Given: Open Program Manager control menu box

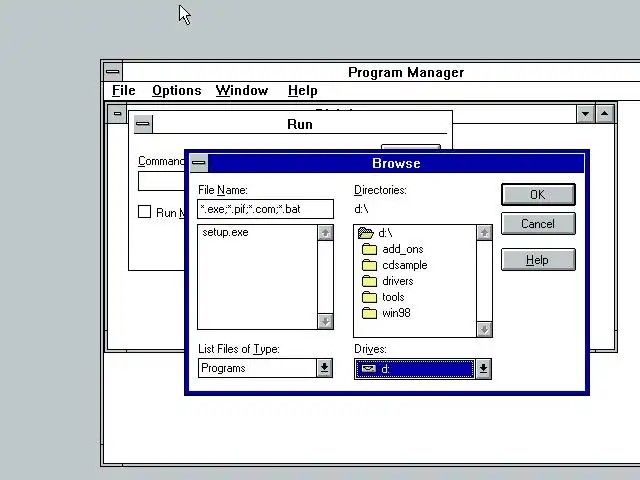Looking at the screenshot, I should coord(113,72).
